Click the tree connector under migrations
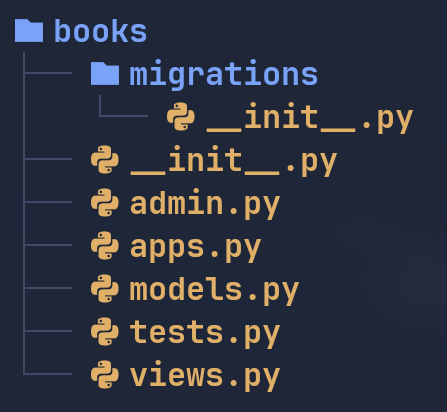The height and width of the screenshot is (412, 447). (123, 106)
